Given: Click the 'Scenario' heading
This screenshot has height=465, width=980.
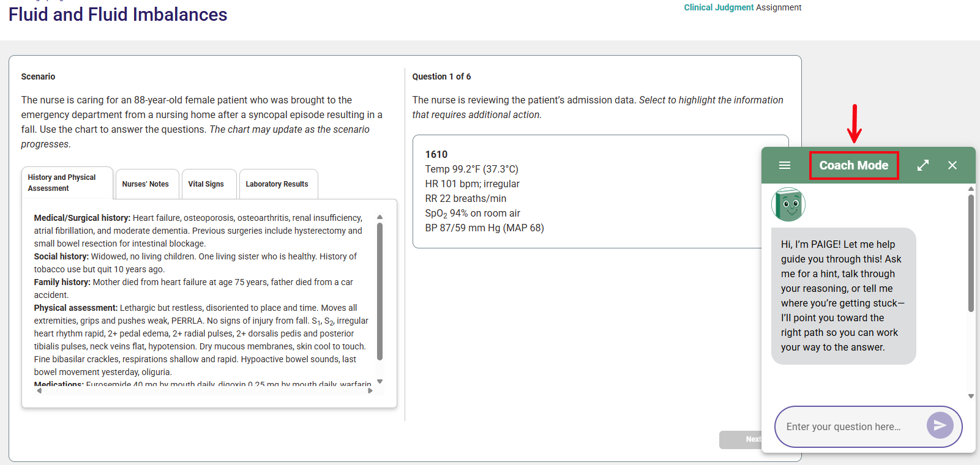Looking at the screenshot, I should click(x=38, y=76).
